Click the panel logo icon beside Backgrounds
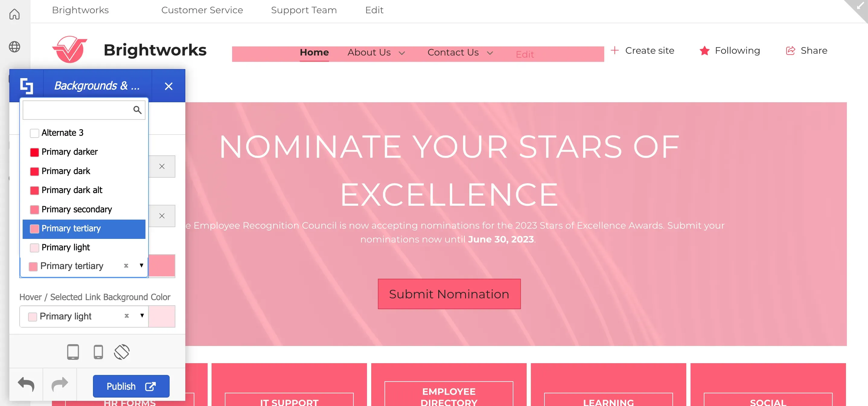The height and width of the screenshot is (406, 868). 27,86
